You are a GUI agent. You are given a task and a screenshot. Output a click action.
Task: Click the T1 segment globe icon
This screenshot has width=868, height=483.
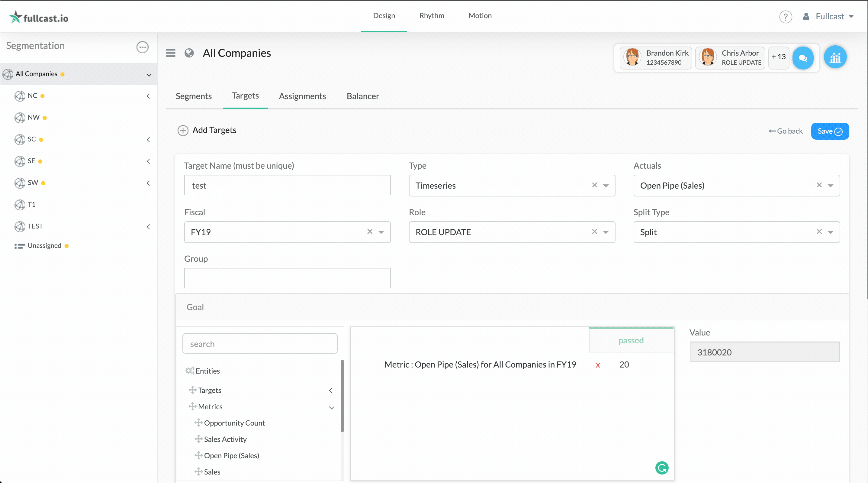pos(20,205)
